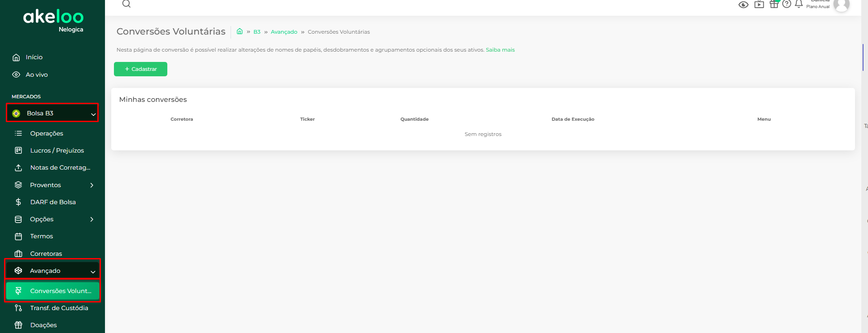Click the Sem registros text
The width and height of the screenshot is (868, 333).
(x=483, y=134)
